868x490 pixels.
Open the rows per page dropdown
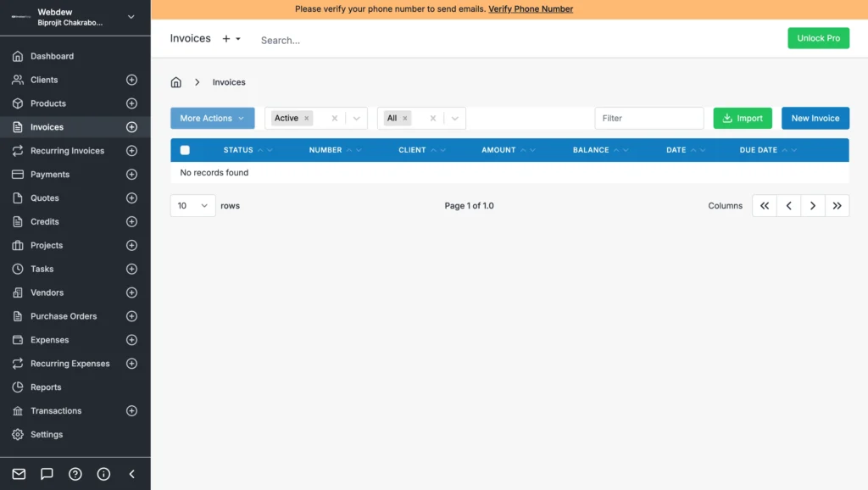[192, 205]
